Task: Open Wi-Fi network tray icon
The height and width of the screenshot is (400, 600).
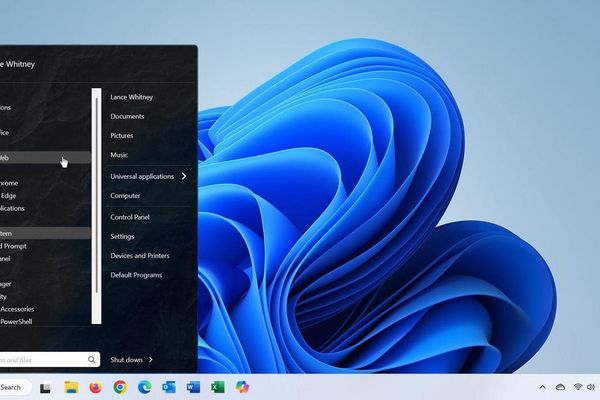Action: point(578,387)
